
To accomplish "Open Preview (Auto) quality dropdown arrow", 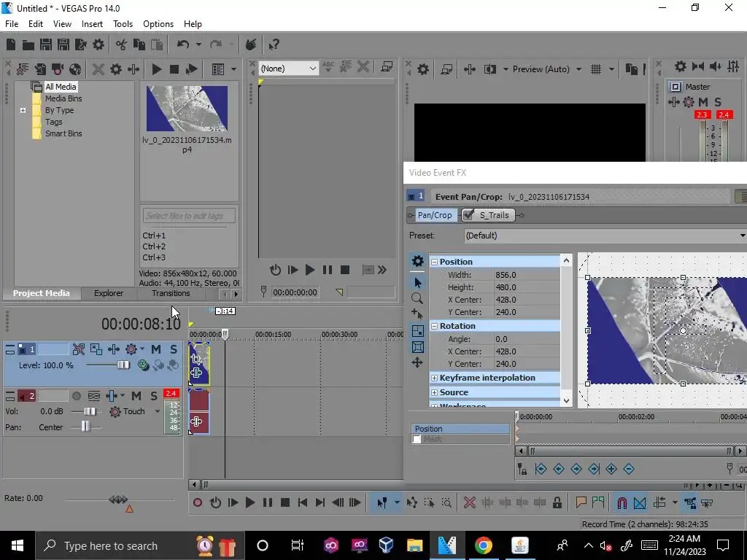I will (578, 69).
